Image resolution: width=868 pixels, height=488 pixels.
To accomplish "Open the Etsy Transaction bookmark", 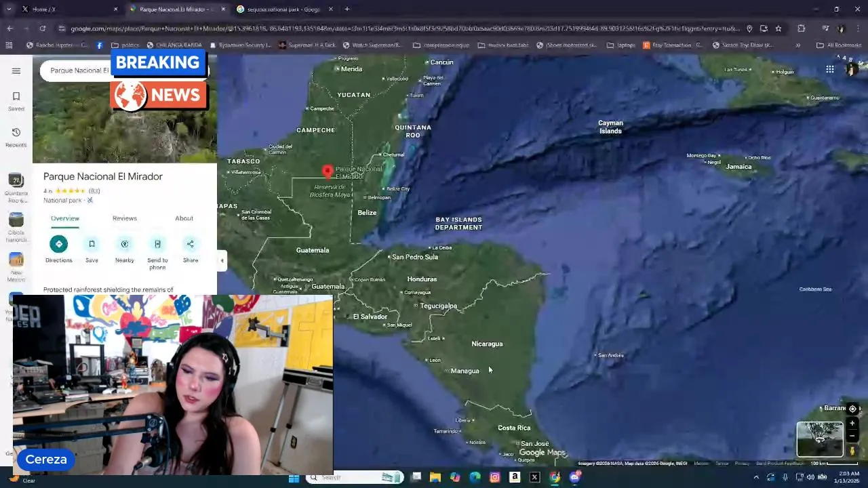I will [673, 45].
